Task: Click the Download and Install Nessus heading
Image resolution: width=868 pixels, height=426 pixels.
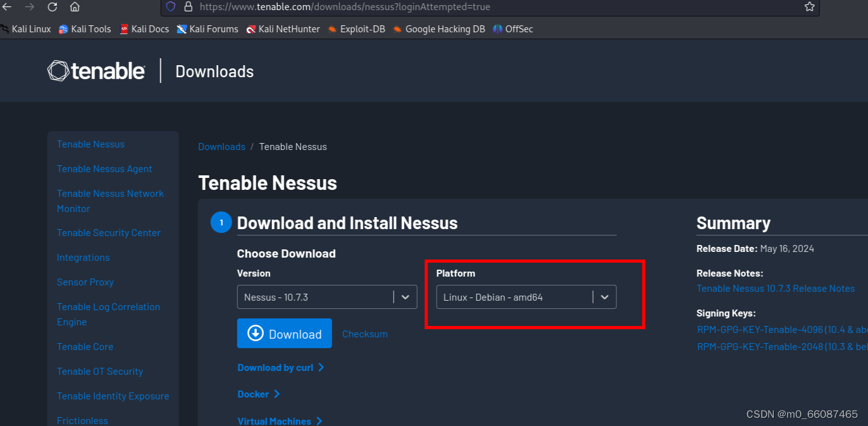Action: click(x=347, y=223)
